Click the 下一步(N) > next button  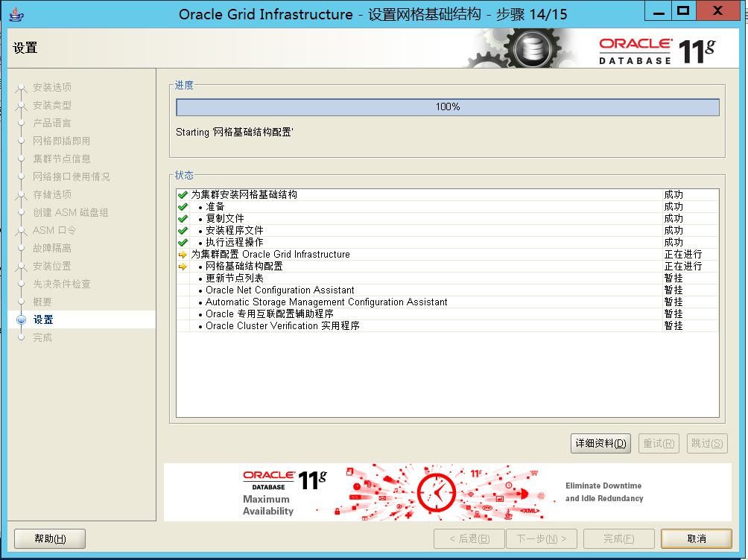[x=542, y=539]
